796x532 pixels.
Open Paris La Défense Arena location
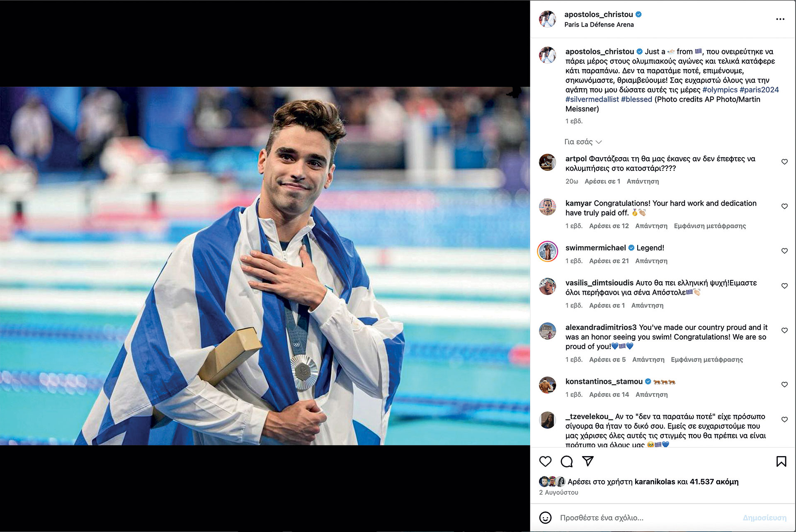(x=599, y=24)
